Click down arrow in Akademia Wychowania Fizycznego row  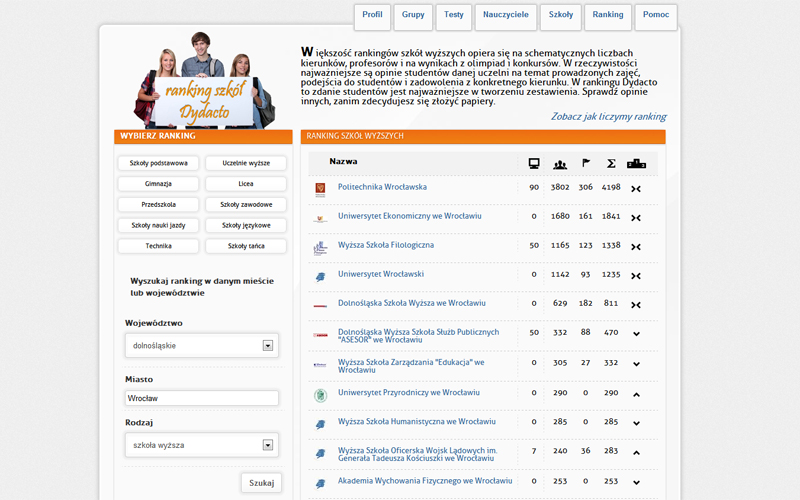click(x=636, y=483)
